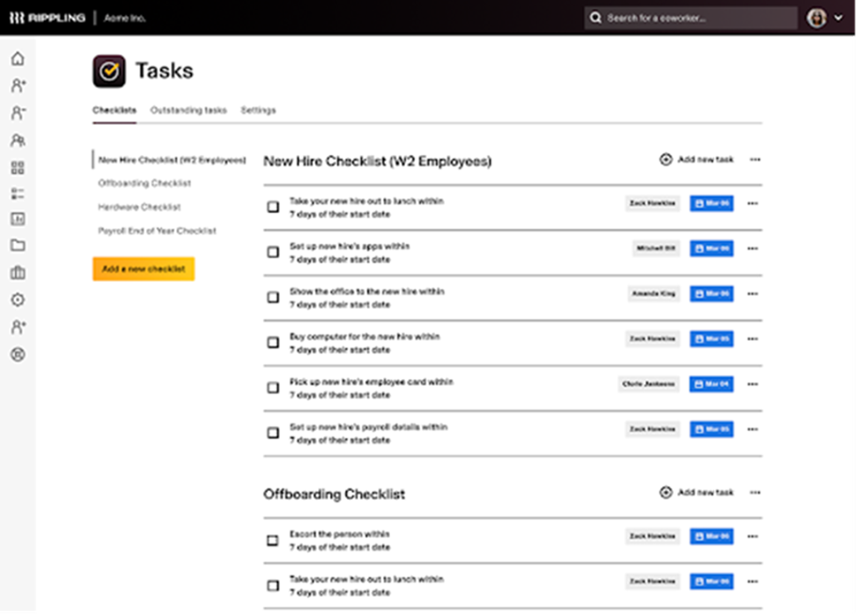
Task: Switch to the Settings tab
Action: 258,110
